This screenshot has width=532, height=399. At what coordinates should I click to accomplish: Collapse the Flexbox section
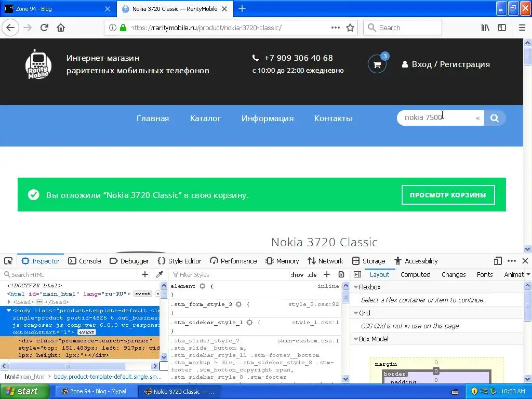point(356,287)
